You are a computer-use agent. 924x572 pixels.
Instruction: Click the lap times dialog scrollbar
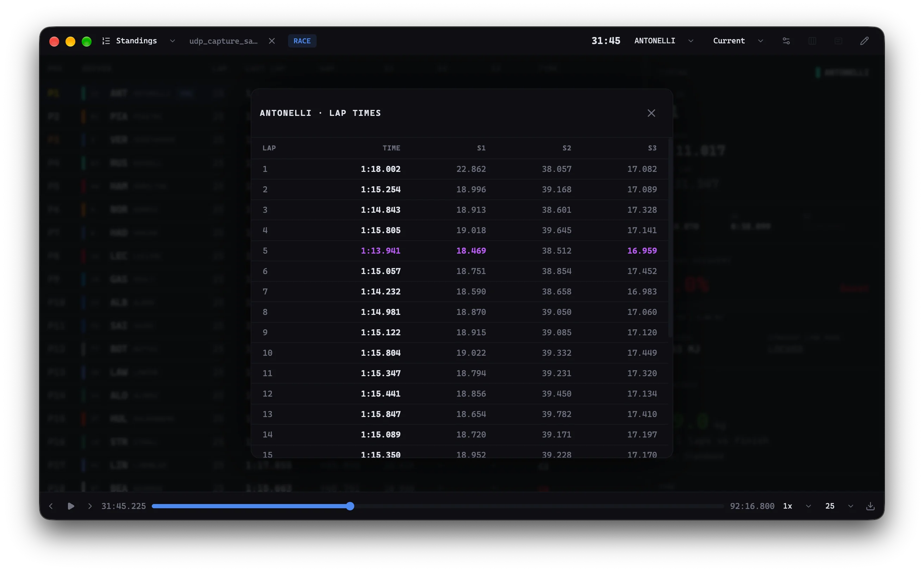670,238
